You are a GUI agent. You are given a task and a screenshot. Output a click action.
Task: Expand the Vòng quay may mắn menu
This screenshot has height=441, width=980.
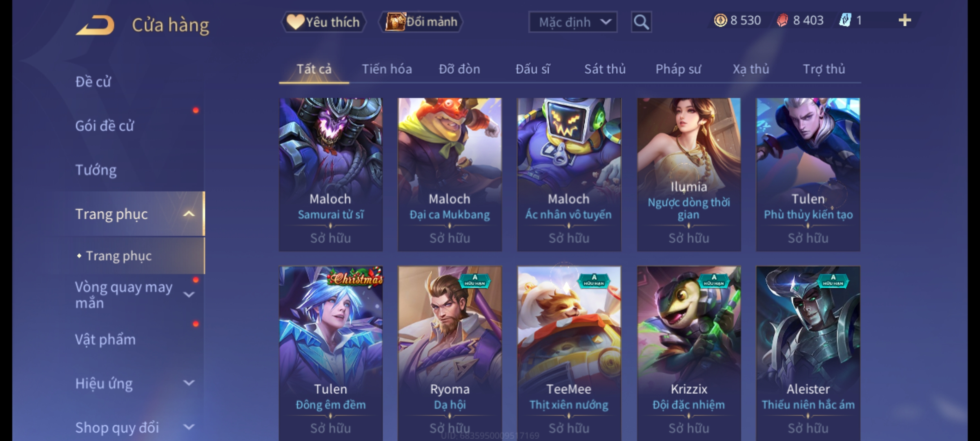tap(189, 294)
